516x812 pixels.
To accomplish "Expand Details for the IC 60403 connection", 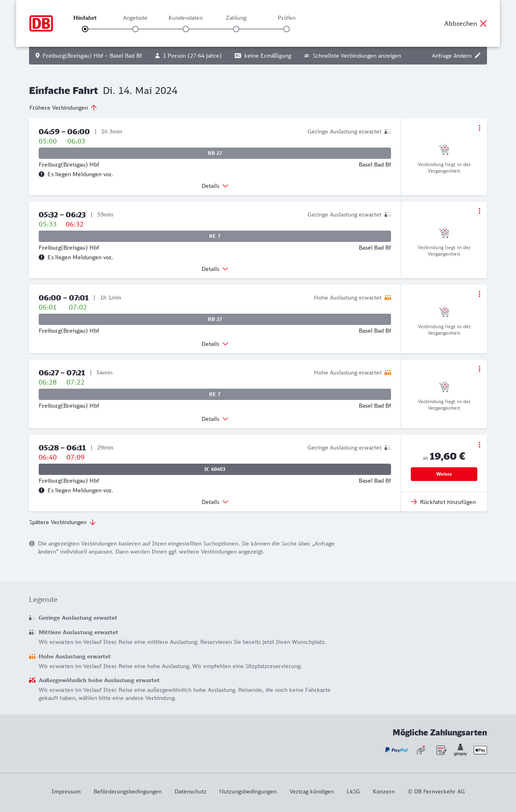I will (215, 502).
